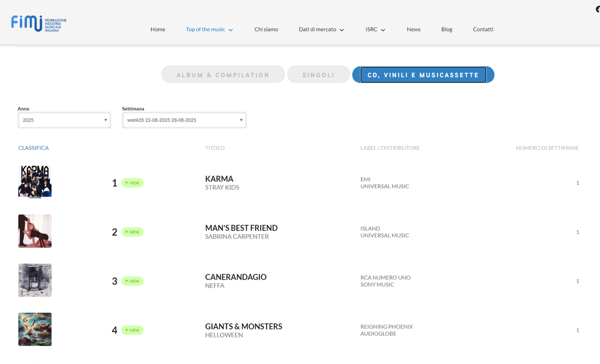Viewport: 600px width, 364px height.
Task: Click Reigning Phoenix label text
Action: [x=387, y=327]
